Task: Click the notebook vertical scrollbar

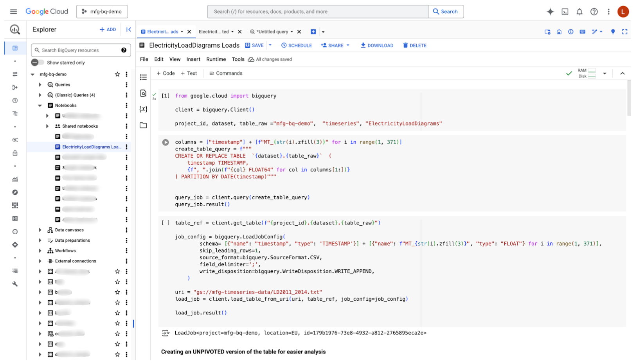Action: 629,98
